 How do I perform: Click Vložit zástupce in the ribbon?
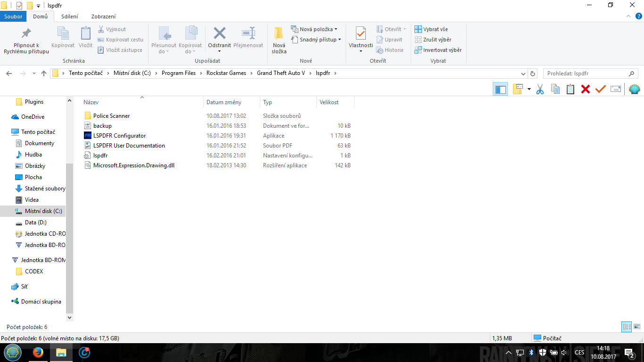coord(120,50)
